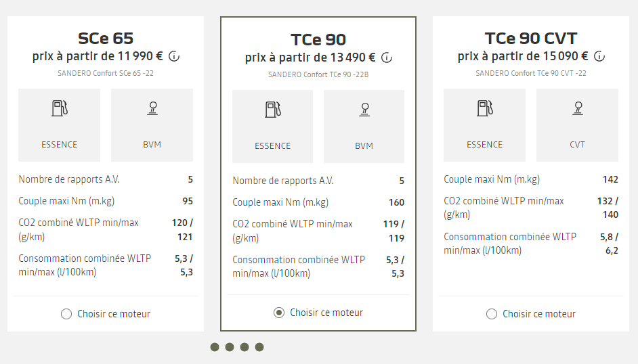Viewport: 638px width, 364px height.
Task: Click info icon next to 15 090 € price
Action: pos(599,56)
